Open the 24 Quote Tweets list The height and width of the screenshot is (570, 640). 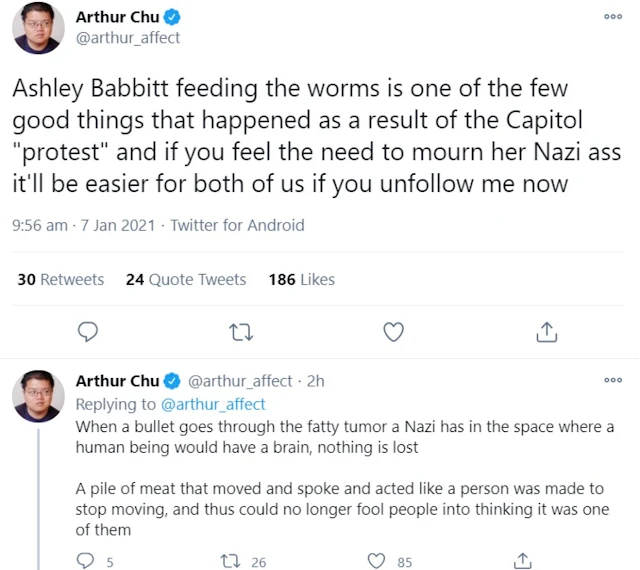[186, 280]
